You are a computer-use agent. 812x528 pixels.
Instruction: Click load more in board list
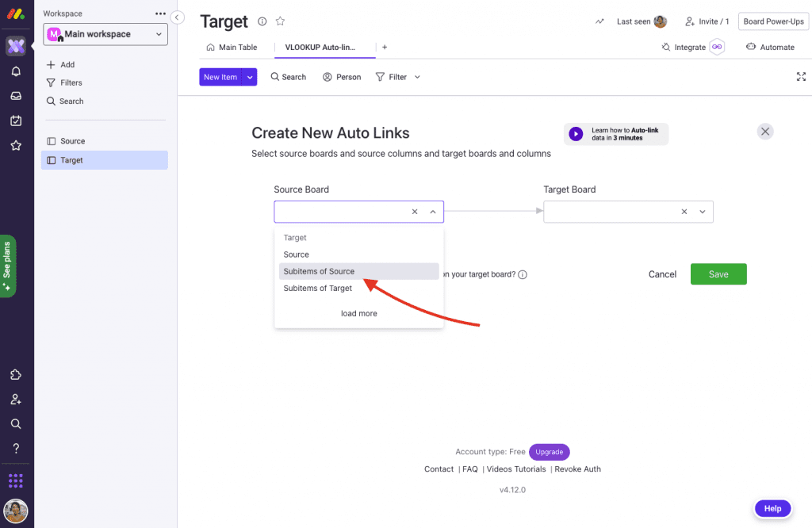tap(359, 314)
